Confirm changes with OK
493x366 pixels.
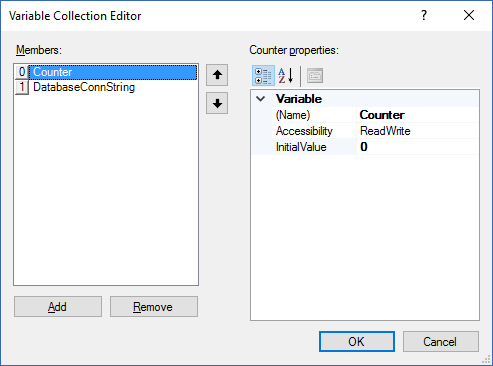357,341
